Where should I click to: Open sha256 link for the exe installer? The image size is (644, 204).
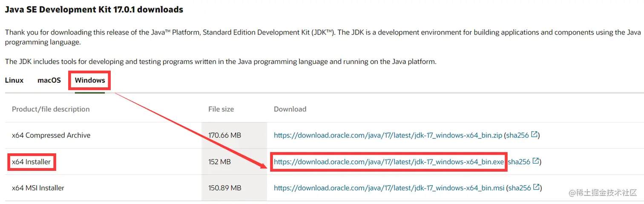(x=519, y=162)
